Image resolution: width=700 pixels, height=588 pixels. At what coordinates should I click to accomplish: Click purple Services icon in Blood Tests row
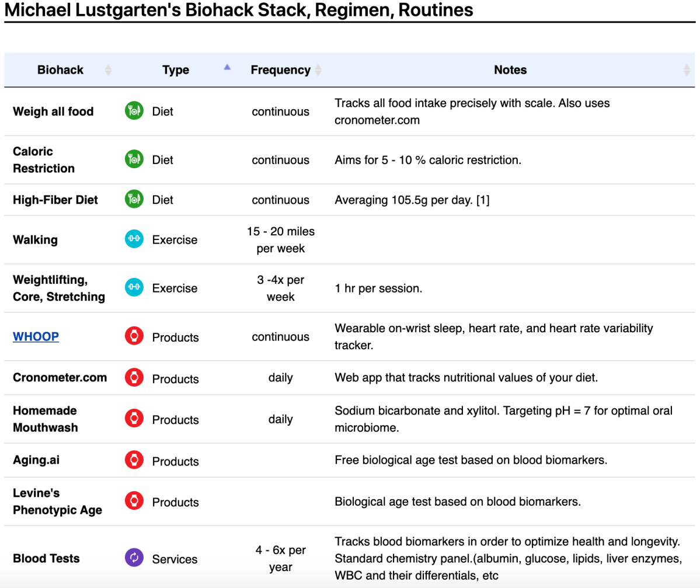(134, 558)
